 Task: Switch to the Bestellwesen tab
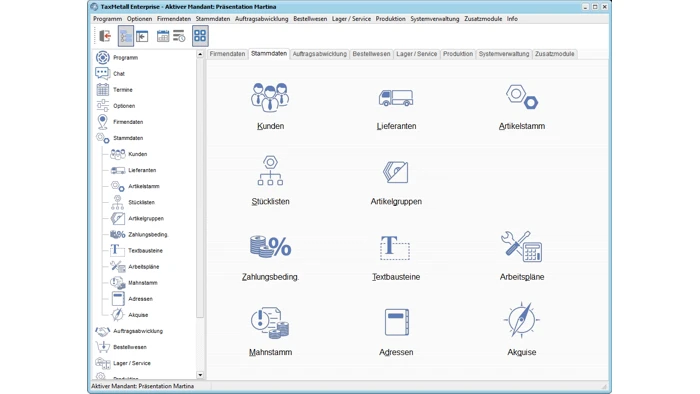(x=371, y=54)
